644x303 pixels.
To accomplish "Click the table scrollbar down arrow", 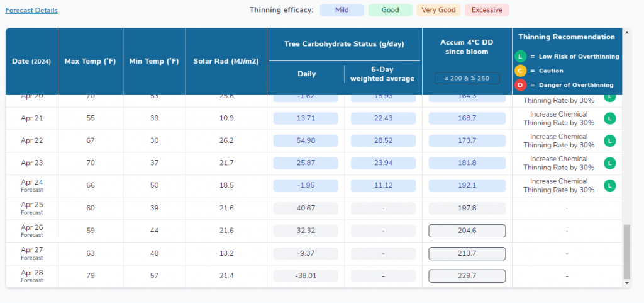I will click(x=626, y=284).
